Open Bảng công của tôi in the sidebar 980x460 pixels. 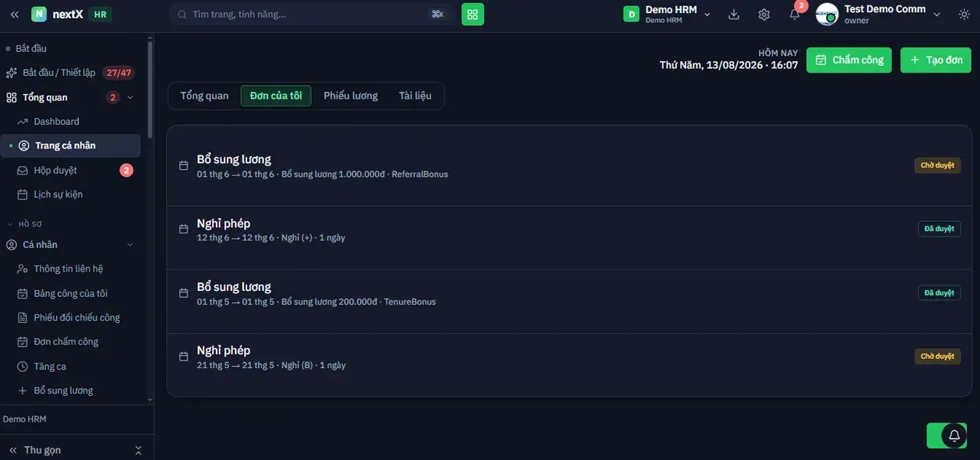[70, 293]
